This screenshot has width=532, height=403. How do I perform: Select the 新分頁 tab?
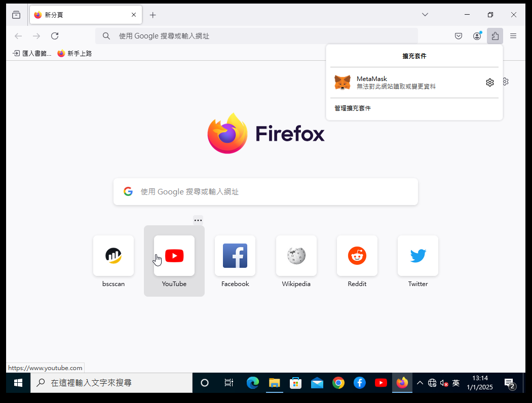tap(86, 15)
